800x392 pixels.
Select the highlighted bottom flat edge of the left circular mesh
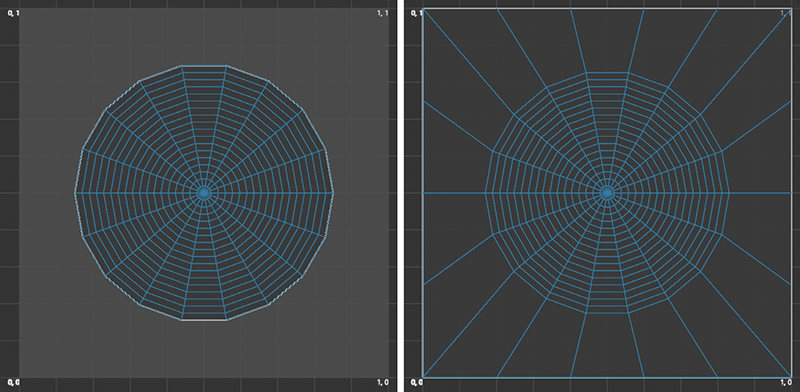click(204, 320)
